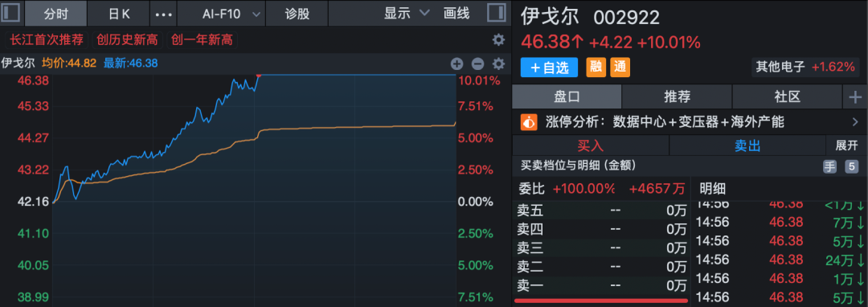This screenshot has width=868, height=307.
Task: Select the 卖五 order row
Action: [x=602, y=210]
